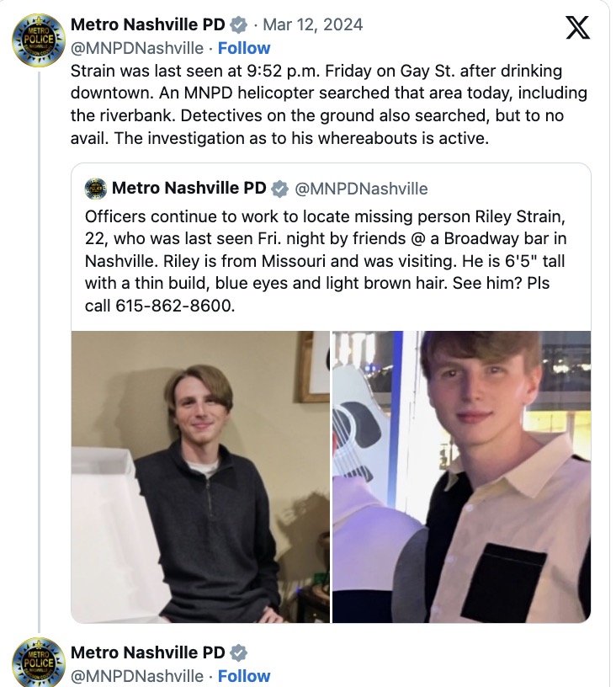Click the bottom Metro Nashville PD display name
Image resolution: width=616 pixels, height=687 pixels.
tap(148, 652)
